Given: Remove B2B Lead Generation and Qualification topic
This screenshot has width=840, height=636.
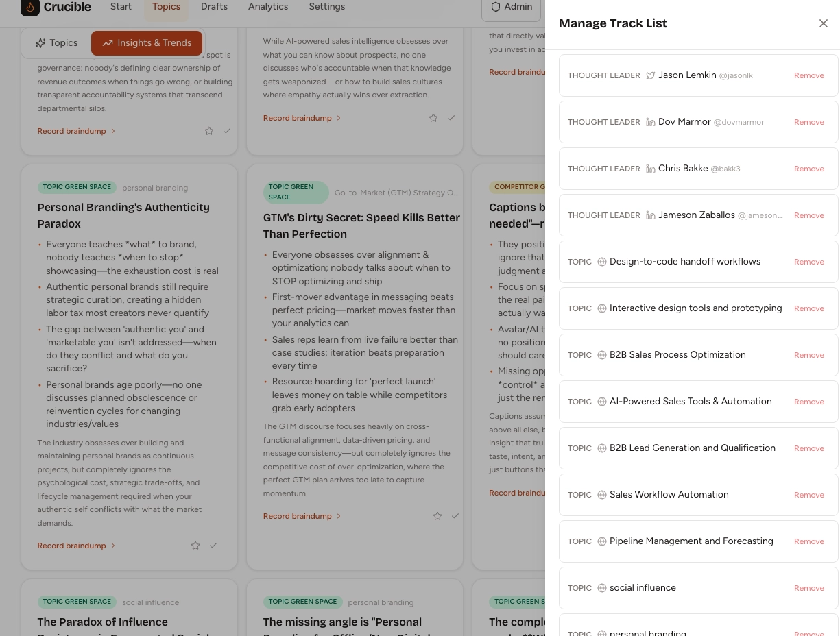Looking at the screenshot, I should click(x=809, y=448).
